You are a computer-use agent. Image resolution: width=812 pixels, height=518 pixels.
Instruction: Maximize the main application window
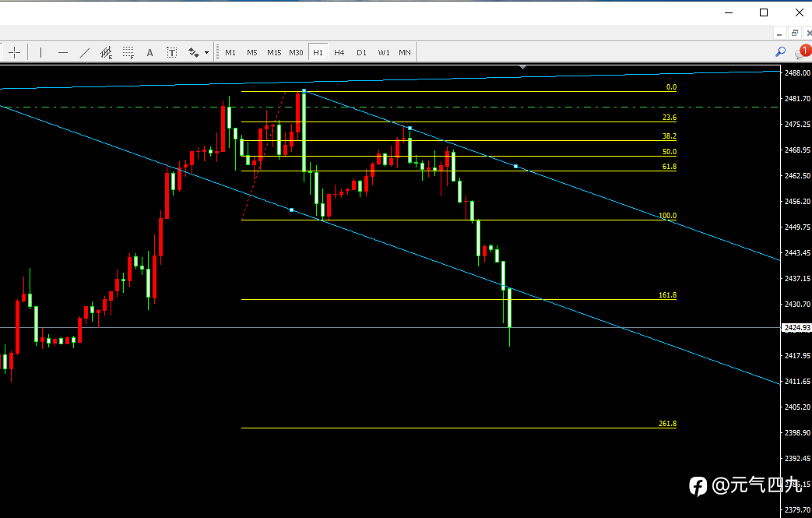click(x=764, y=12)
